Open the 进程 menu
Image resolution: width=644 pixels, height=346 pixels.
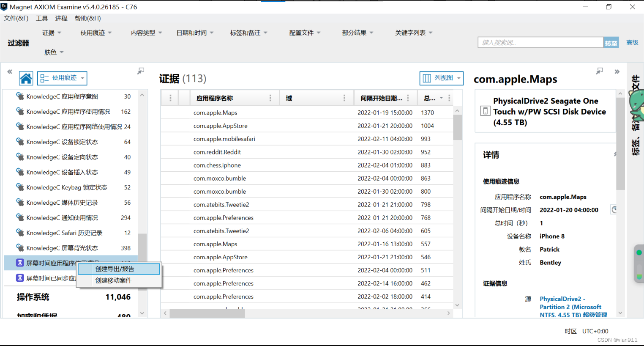tap(61, 18)
